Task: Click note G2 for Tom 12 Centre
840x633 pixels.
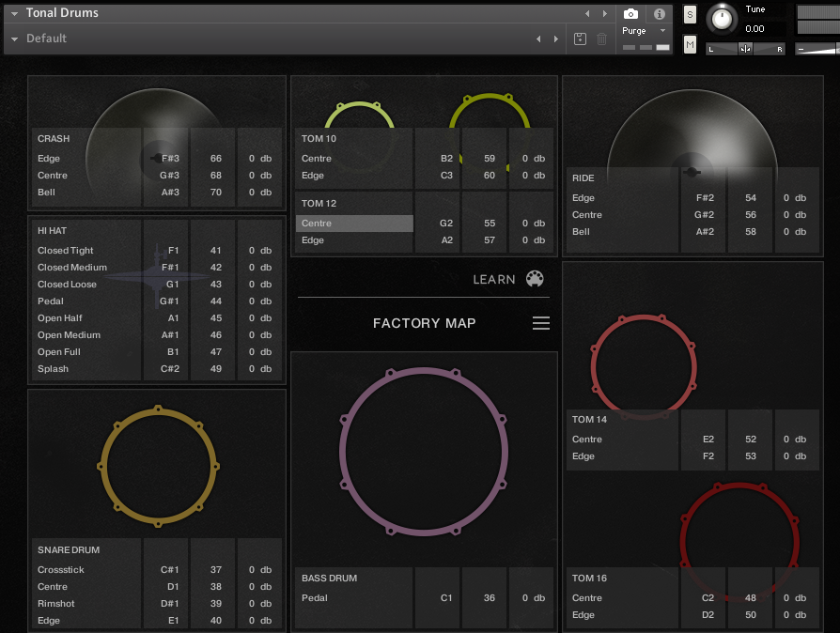Action: (445, 224)
